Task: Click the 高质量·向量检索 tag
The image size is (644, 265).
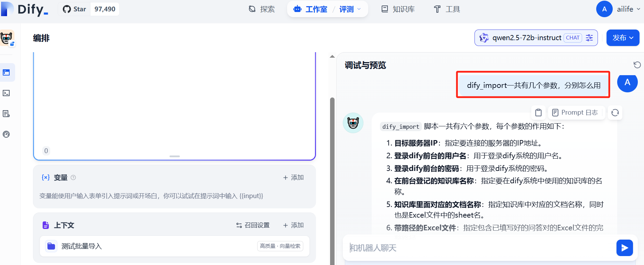Action: [x=280, y=246]
